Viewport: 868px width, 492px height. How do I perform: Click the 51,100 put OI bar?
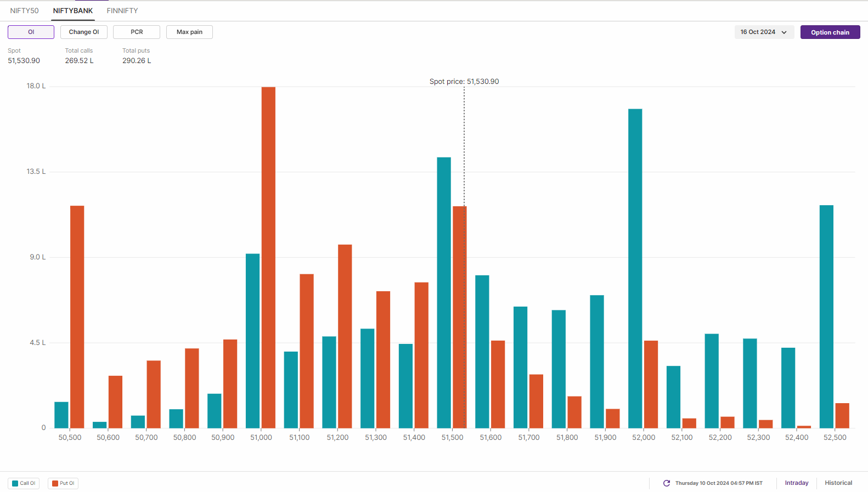(307, 351)
